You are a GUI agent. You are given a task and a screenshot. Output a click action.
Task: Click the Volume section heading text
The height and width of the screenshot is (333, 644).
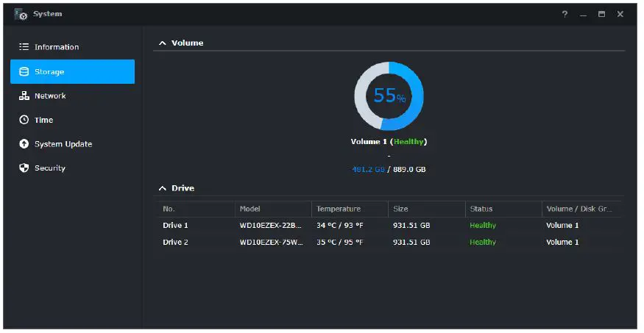tap(187, 43)
